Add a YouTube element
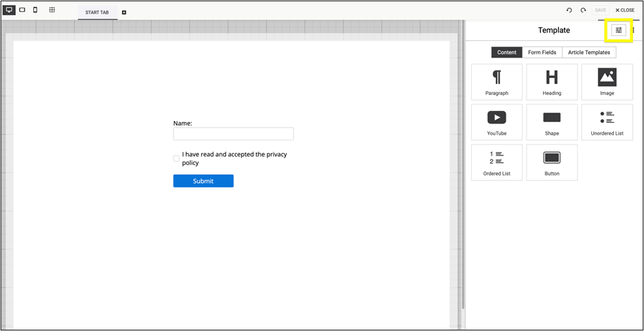 click(x=497, y=122)
